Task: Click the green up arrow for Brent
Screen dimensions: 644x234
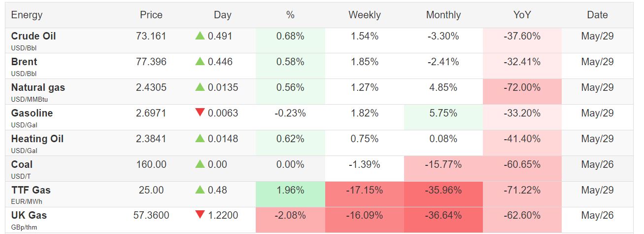Action: pyautogui.click(x=200, y=62)
